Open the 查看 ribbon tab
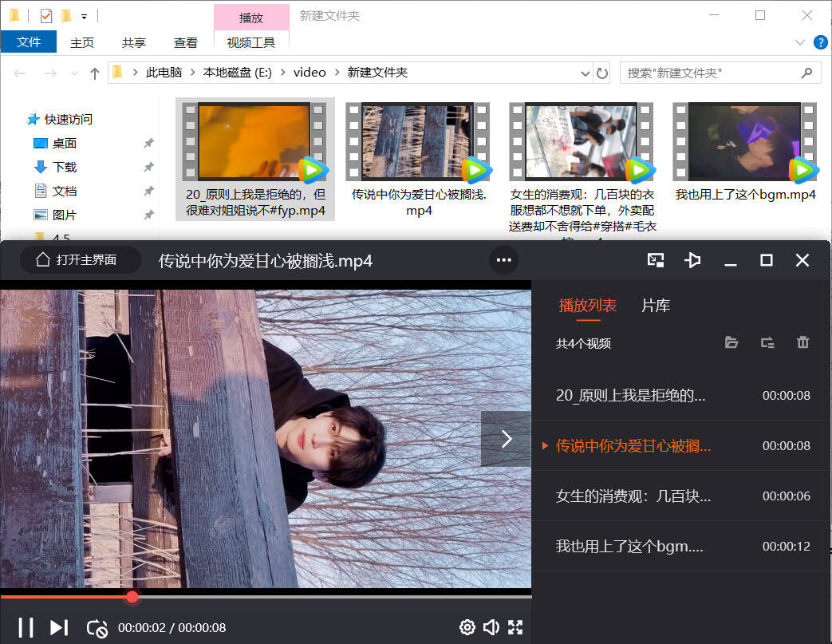This screenshot has height=644, width=832. pyautogui.click(x=186, y=42)
